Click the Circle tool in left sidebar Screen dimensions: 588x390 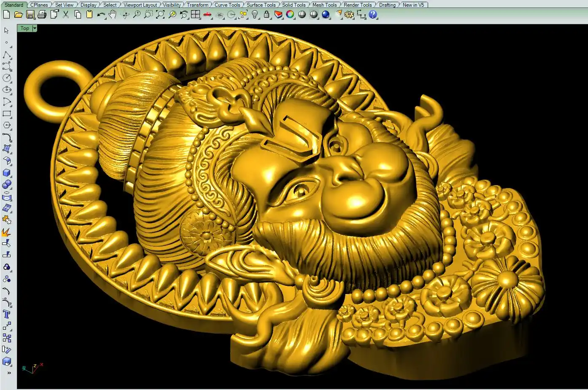(7, 78)
